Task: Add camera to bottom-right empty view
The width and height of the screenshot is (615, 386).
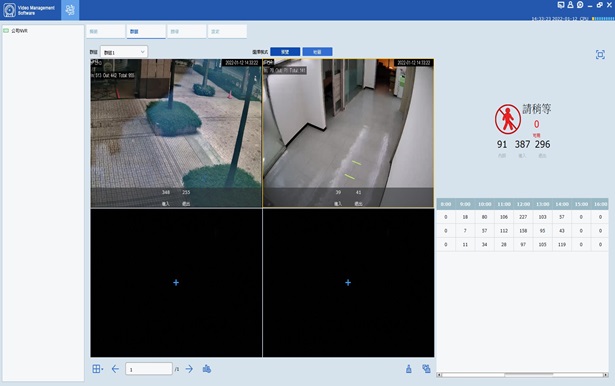Action: [348, 282]
